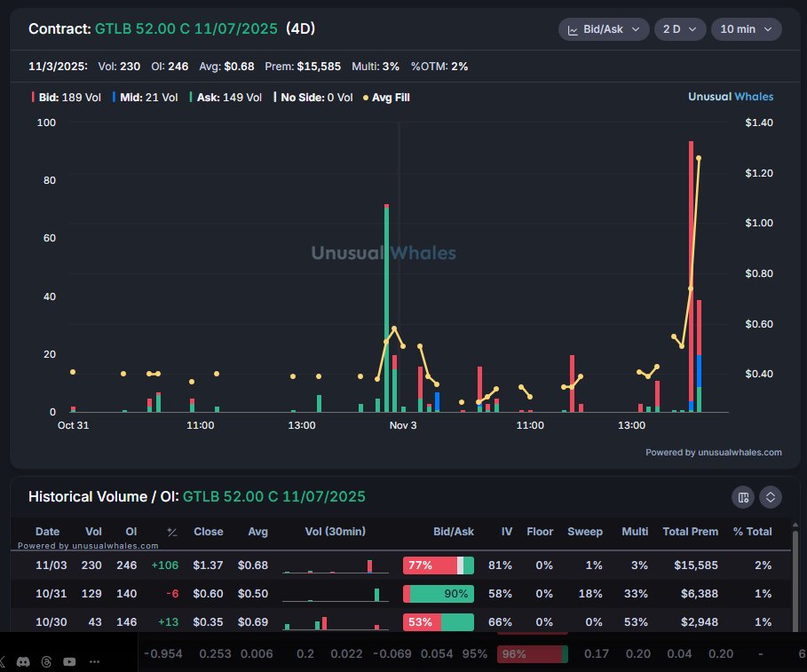The height and width of the screenshot is (672, 807).
Task: Open the Threads social icon
Action: 46,661
